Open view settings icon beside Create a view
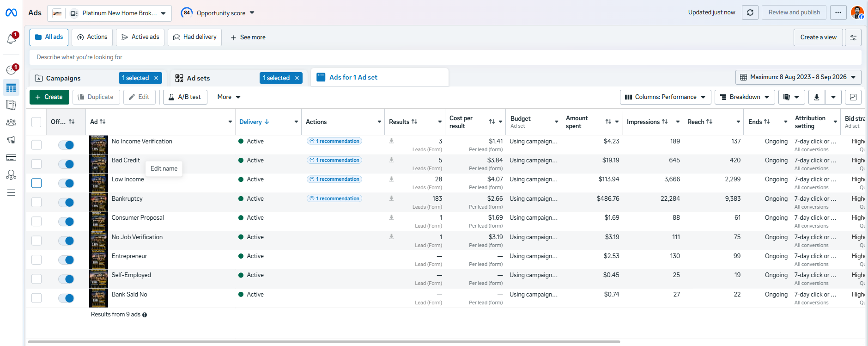The width and height of the screenshot is (868, 346). coord(853,37)
